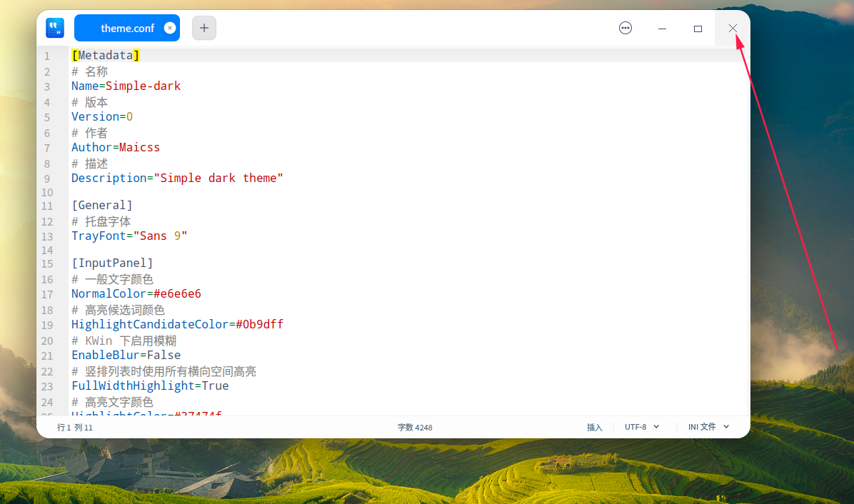Click the comment # 作者

(89, 133)
